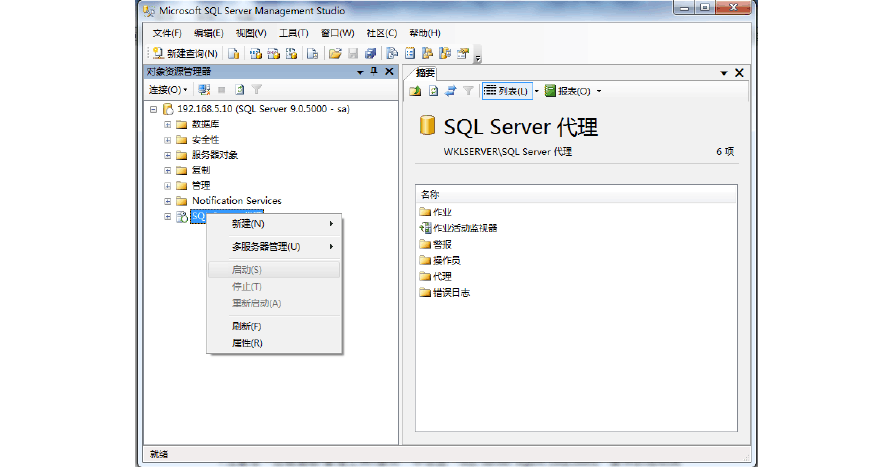Click the 名称 column header
Viewport: 893px width, 467px height.
(576, 194)
